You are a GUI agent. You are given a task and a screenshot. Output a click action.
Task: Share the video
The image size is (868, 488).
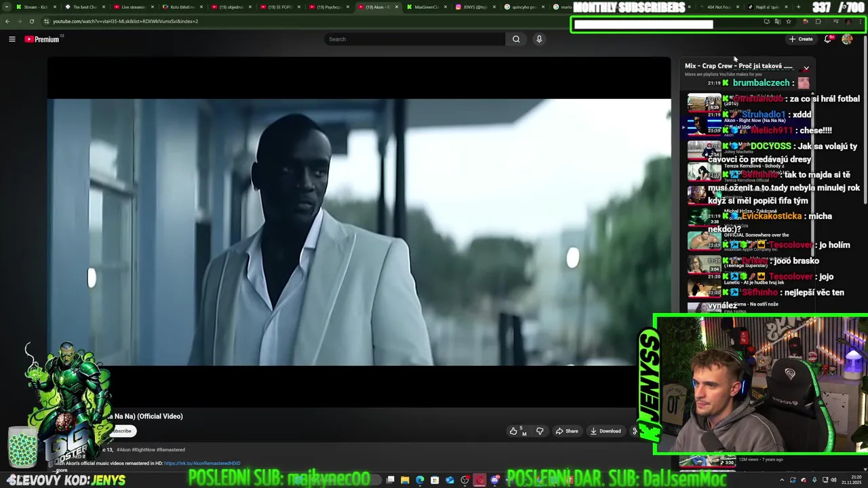pos(567,431)
